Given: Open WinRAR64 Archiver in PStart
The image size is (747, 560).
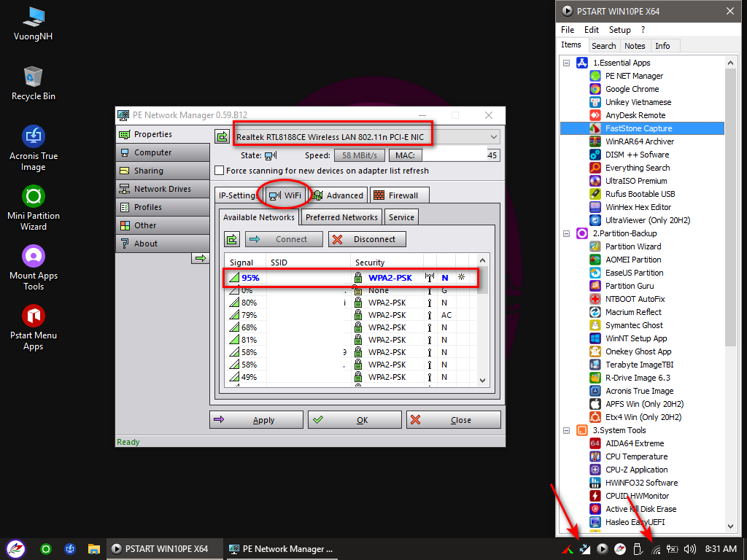Looking at the screenshot, I should (x=639, y=141).
